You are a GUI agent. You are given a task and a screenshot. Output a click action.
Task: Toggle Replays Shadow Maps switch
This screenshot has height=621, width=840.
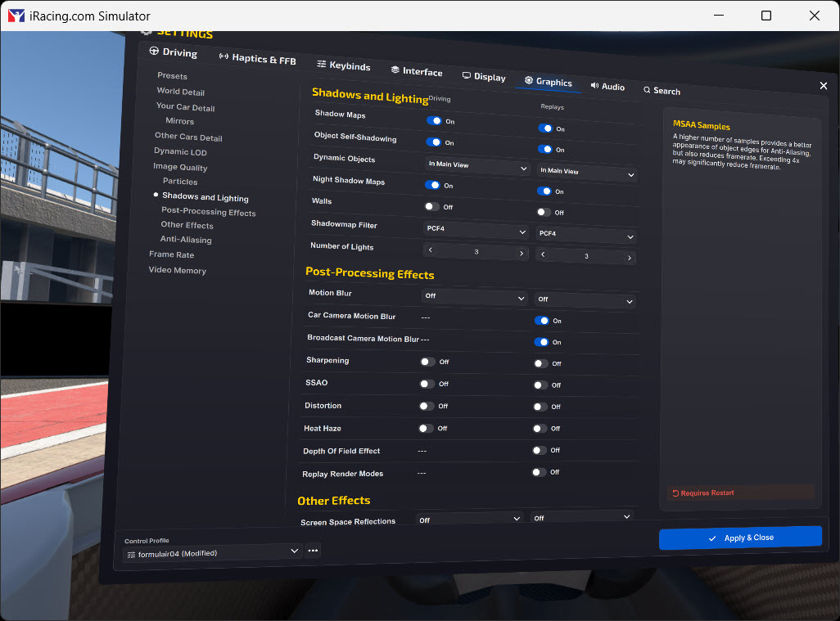(544, 128)
